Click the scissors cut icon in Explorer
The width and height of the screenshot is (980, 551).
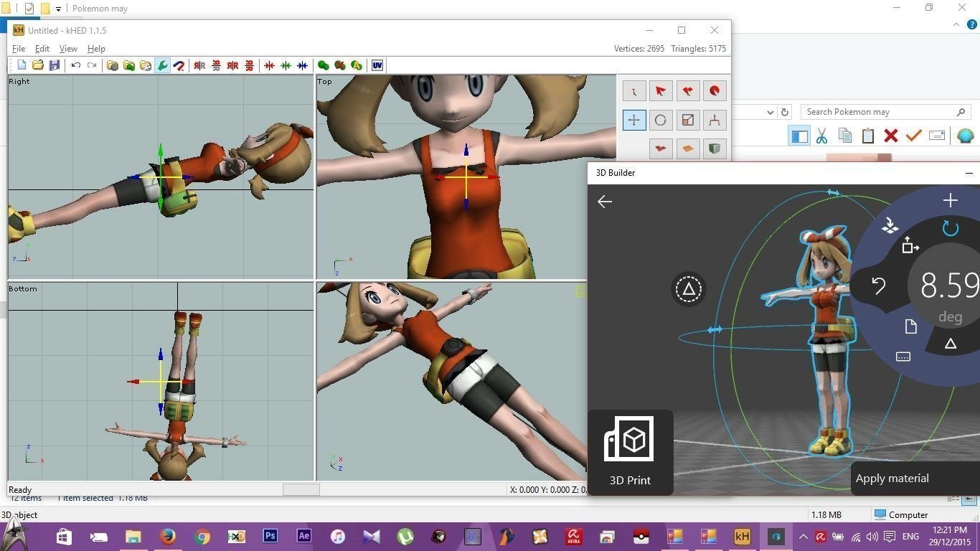pos(822,135)
